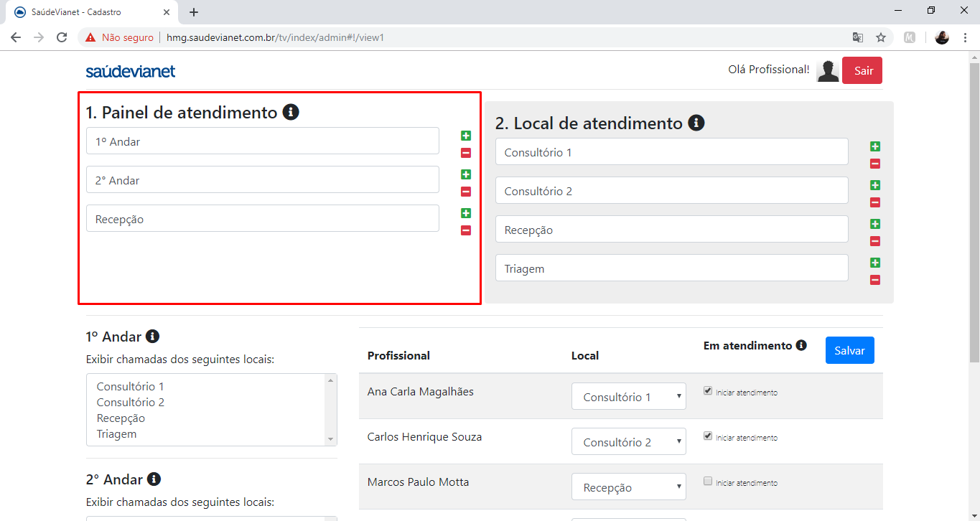
Task: Add a panel after the Recepção panel field
Action: 466,213
